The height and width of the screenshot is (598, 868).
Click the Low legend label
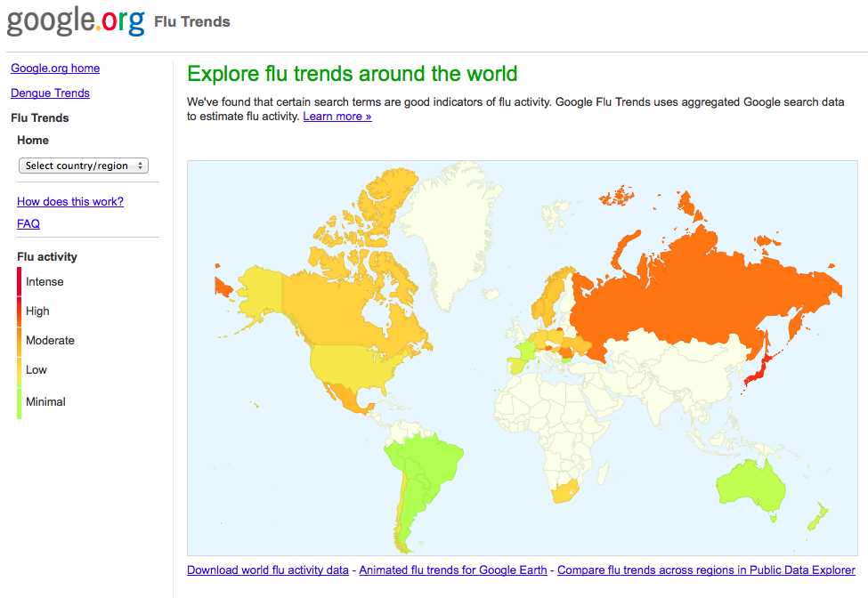tap(37, 369)
